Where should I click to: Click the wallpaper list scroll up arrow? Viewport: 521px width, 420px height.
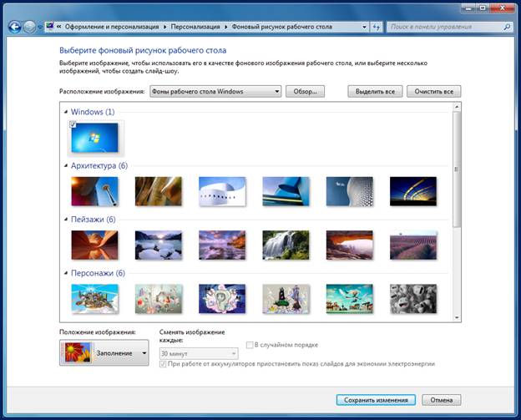tap(457, 107)
